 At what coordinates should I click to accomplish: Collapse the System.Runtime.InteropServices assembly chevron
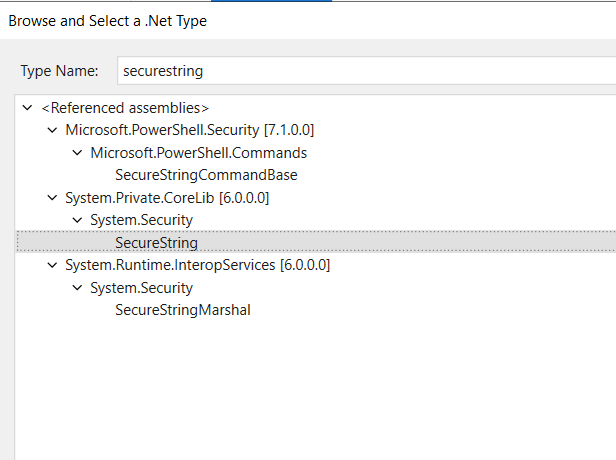pos(52,265)
